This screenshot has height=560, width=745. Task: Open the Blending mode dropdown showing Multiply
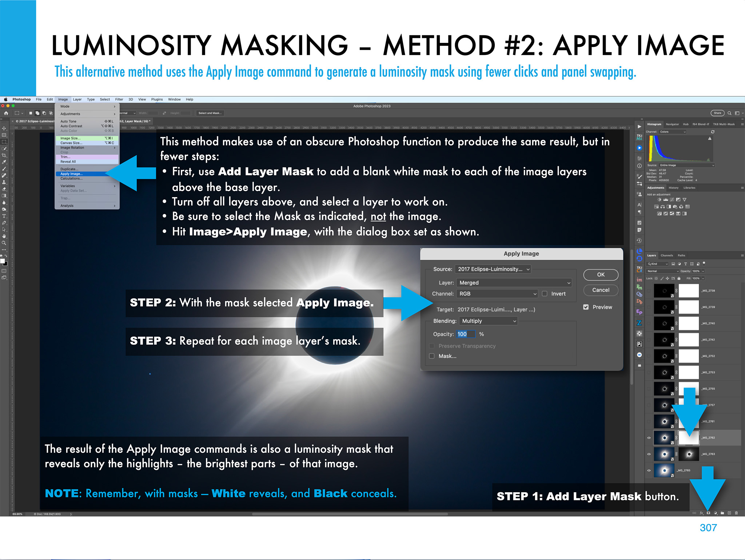tap(488, 321)
